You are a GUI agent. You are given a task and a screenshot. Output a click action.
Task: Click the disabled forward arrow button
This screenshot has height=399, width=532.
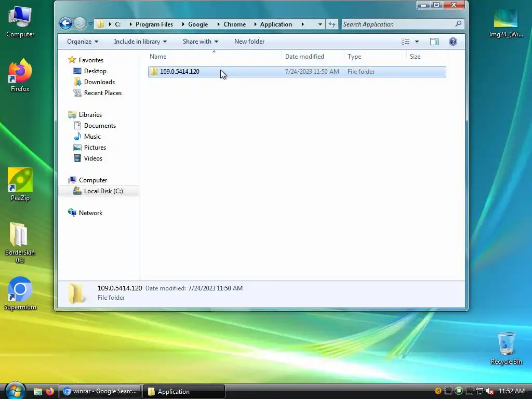click(x=79, y=23)
